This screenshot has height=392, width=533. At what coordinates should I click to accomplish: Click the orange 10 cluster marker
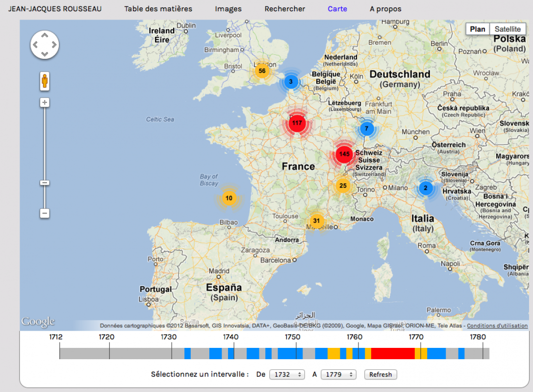coord(229,198)
